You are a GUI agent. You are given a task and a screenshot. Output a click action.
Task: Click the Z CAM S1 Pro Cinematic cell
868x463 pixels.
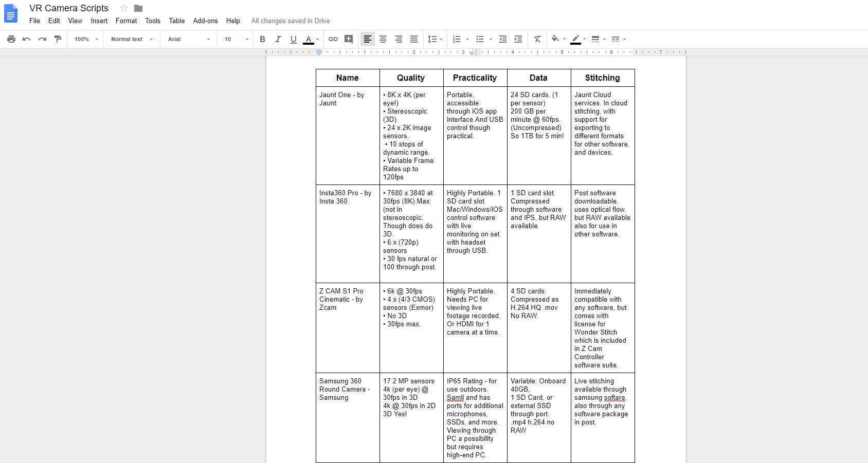tap(348, 328)
